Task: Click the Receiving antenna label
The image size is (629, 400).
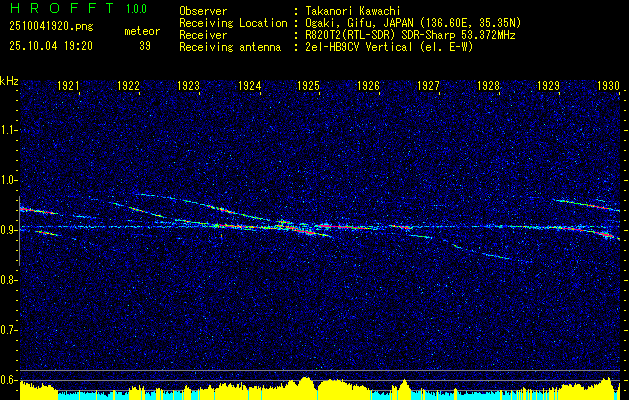Action: (230, 47)
